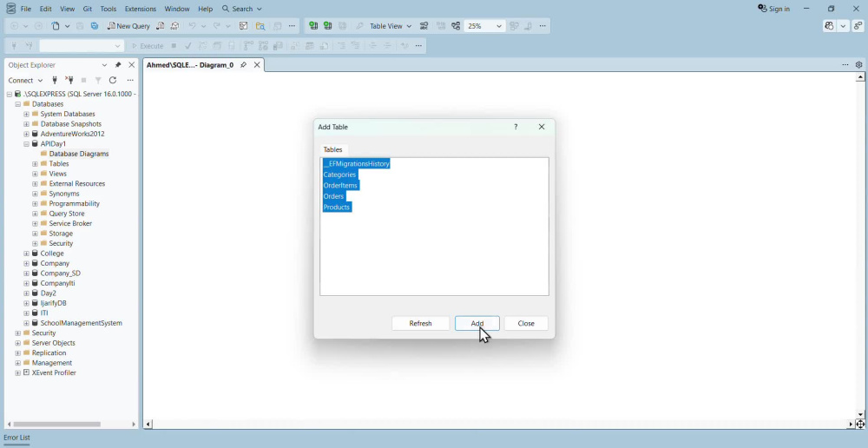This screenshot has height=448, width=868.
Task: Click the Sign in link
Action: click(x=774, y=9)
